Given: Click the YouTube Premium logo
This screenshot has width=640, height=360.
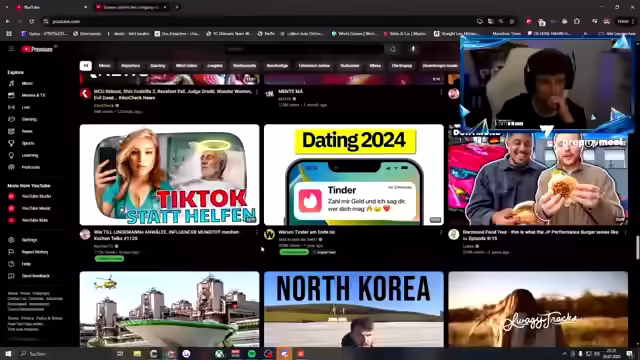Looking at the screenshot, I should pos(38,49).
